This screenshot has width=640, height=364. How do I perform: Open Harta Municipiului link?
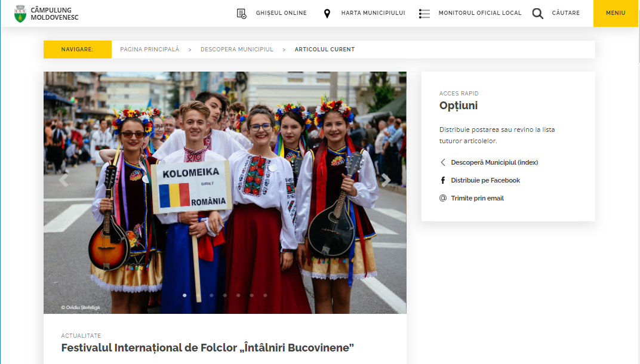(373, 13)
